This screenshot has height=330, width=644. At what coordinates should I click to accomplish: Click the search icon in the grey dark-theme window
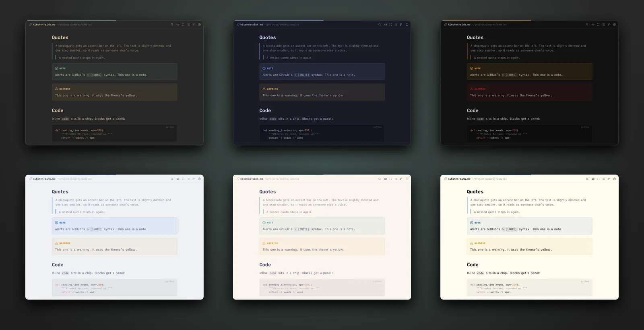tap(172, 25)
